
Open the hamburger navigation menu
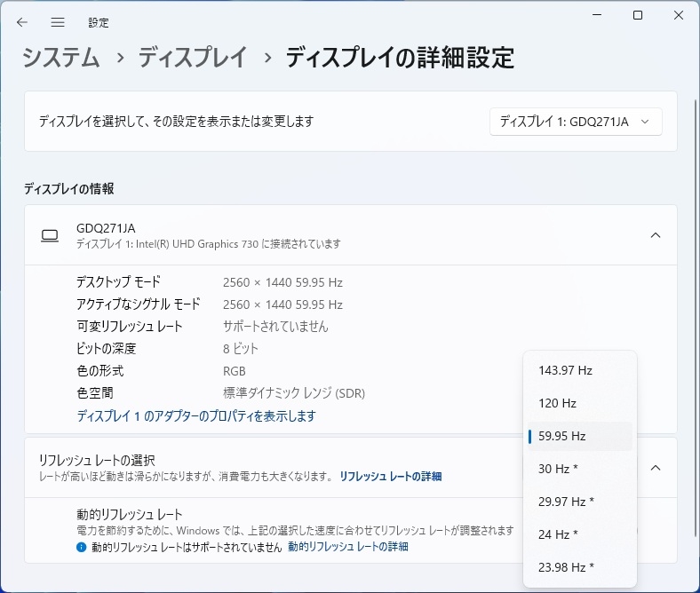point(58,22)
